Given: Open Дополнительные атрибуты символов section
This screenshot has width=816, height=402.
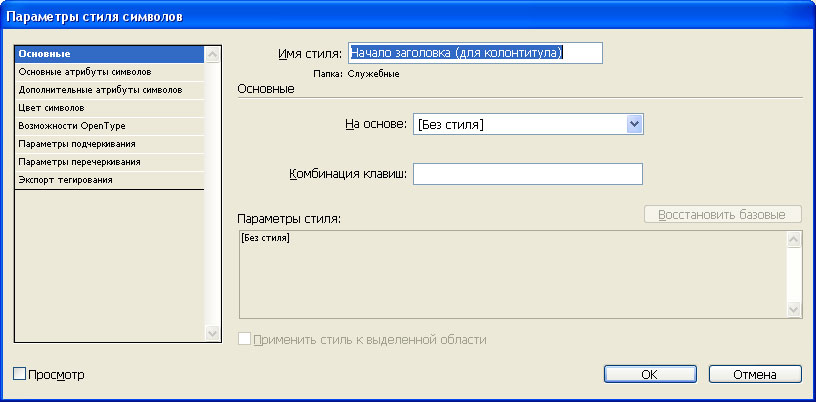Looking at the screenshot, I should [x=110, y=90].
